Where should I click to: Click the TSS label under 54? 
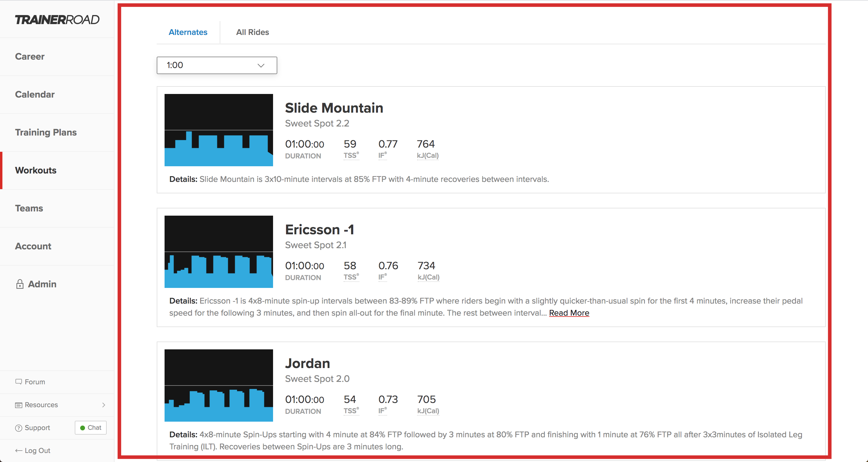[351, 410]
